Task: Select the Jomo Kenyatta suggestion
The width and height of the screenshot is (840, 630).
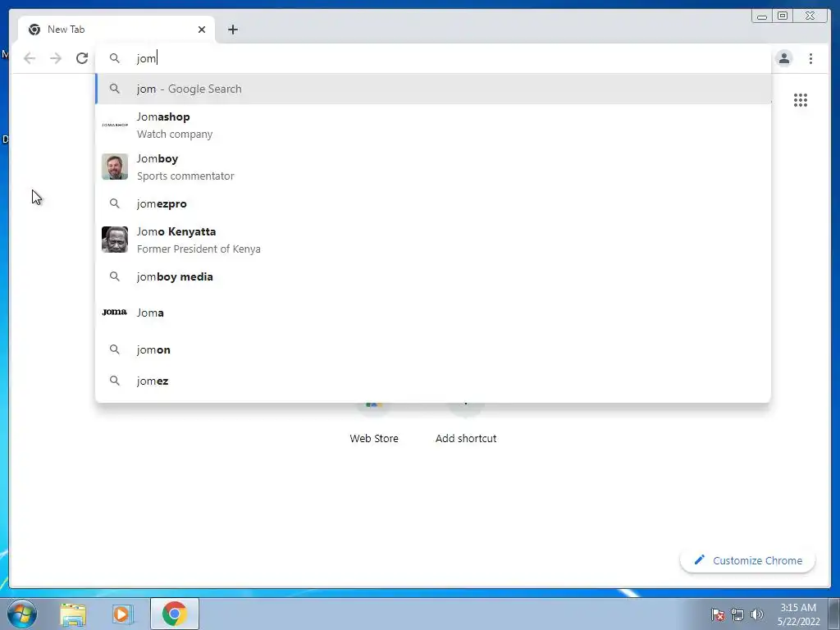Action: 433,240
